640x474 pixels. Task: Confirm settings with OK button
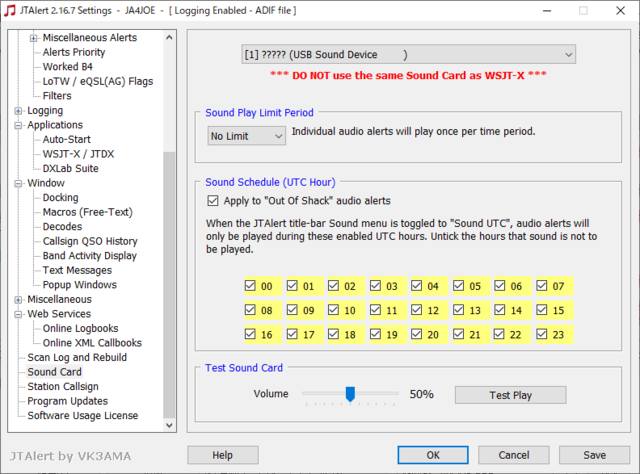click(433, 455)
